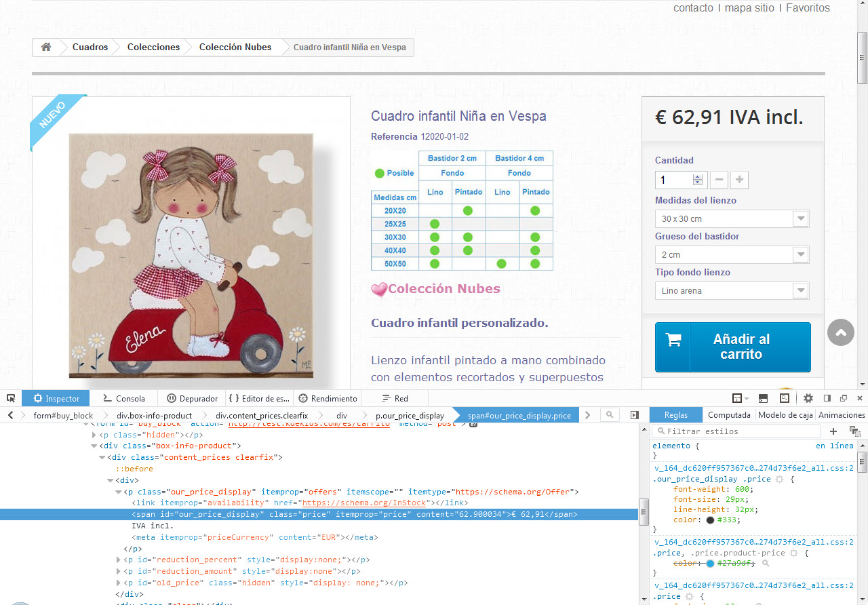Screen dimensions: 868x605
Task: Select div.box-info-product in the DevTools breadcrumb
Action: click(154, 415)
